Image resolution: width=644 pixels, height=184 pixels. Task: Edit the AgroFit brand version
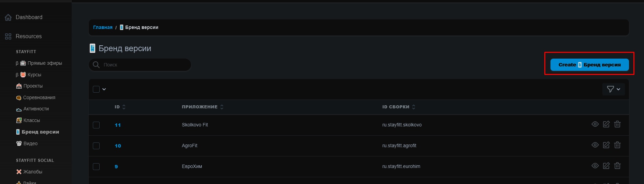[x=606, y=145]
